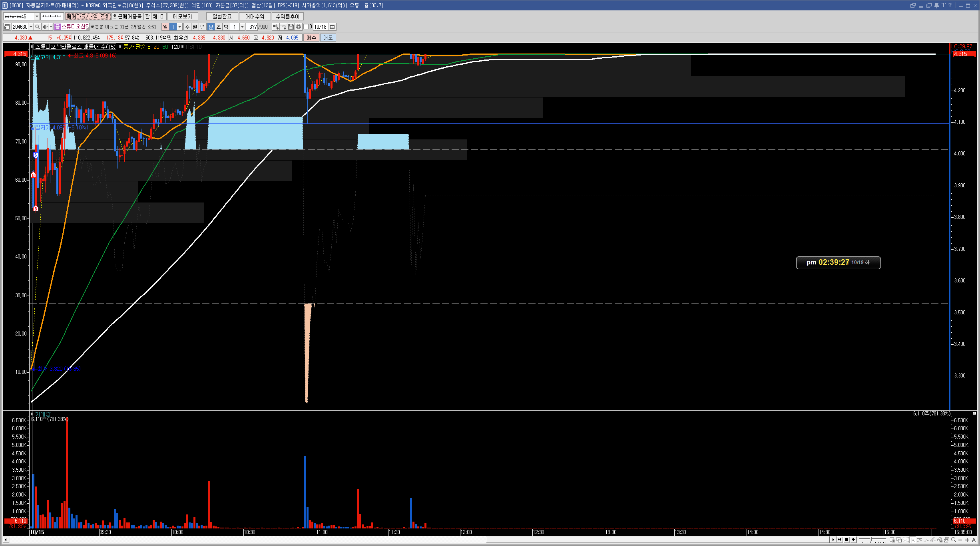Screen dimensions: 980x546
Task: Expand the minute interval dropdown
Action: (x=242, y=27)
